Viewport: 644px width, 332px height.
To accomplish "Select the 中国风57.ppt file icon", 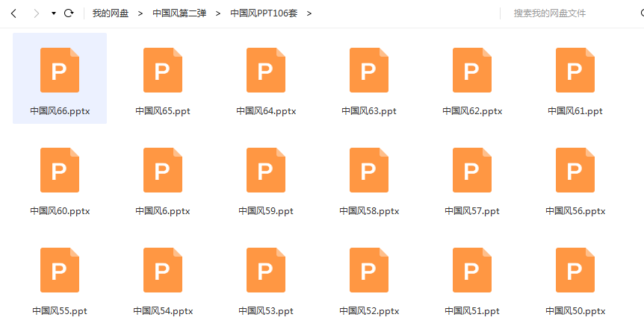I will point(472,170).
